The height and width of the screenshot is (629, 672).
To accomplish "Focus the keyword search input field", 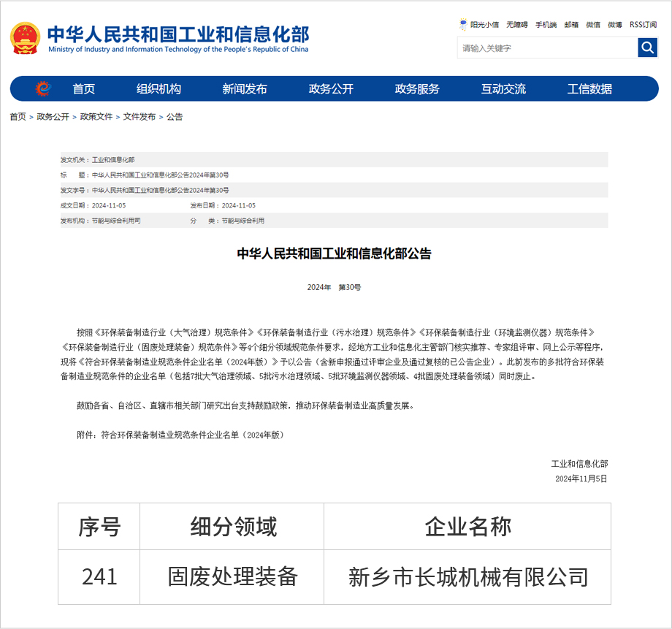I will [547, 48].
